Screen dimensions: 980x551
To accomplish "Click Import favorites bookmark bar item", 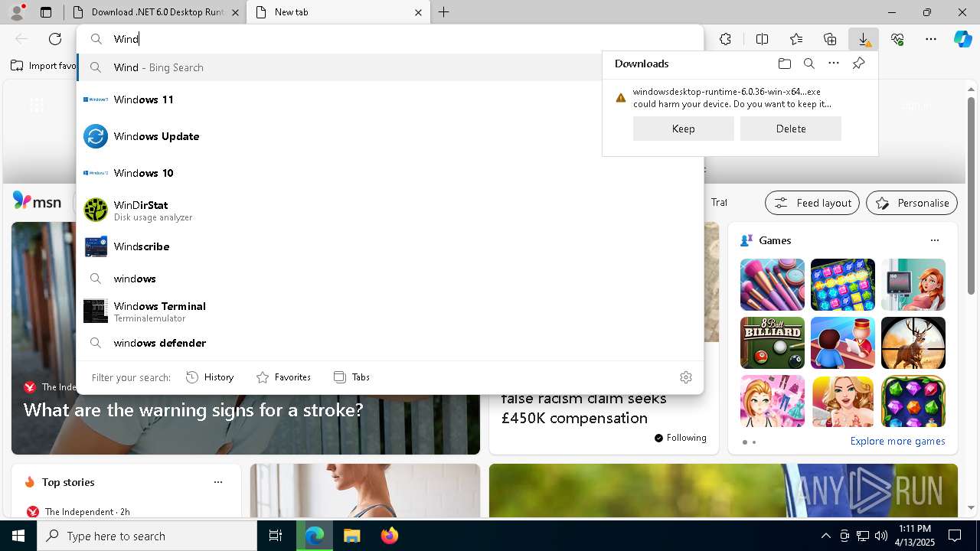I will (43, 66).
